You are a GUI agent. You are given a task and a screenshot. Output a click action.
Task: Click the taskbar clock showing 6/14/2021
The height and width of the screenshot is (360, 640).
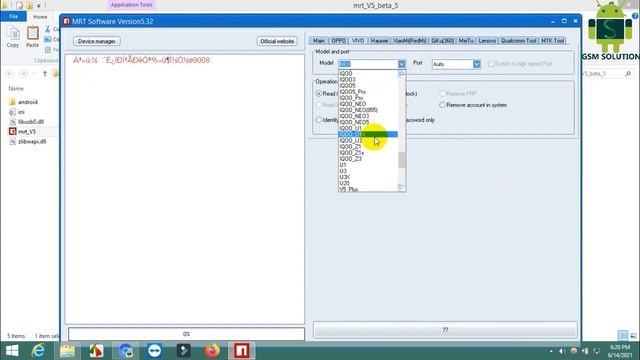(x=620, y=351)
